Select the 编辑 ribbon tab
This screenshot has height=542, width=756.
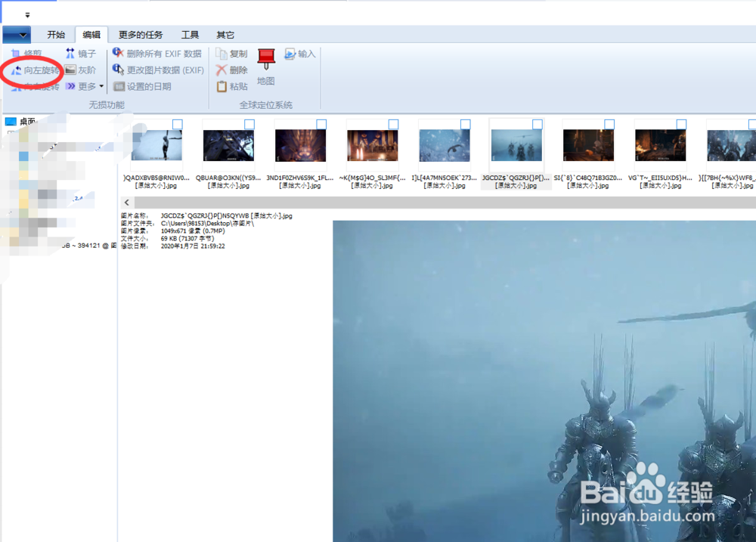click(x=91, y=35)
